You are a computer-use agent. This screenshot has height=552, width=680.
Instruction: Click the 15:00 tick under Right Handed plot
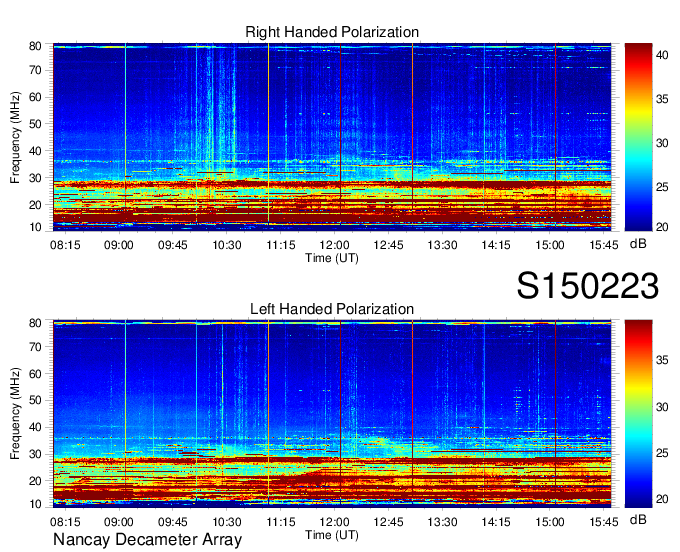pyautogui.click(x=550, y=245)
